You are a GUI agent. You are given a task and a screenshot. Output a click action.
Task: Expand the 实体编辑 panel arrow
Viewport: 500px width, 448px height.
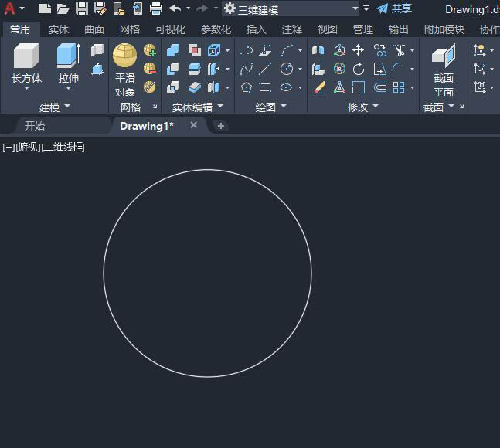(x=220, y=106)
